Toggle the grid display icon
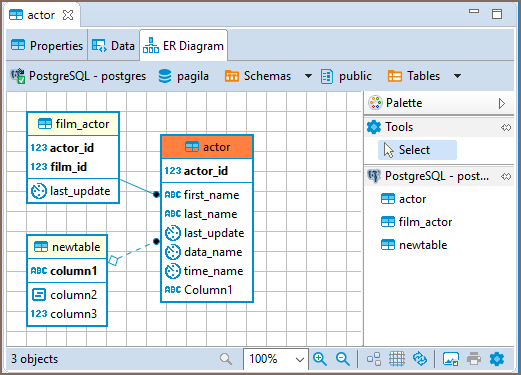Screen dimensions: 521x375 click(x=397, y=359)
